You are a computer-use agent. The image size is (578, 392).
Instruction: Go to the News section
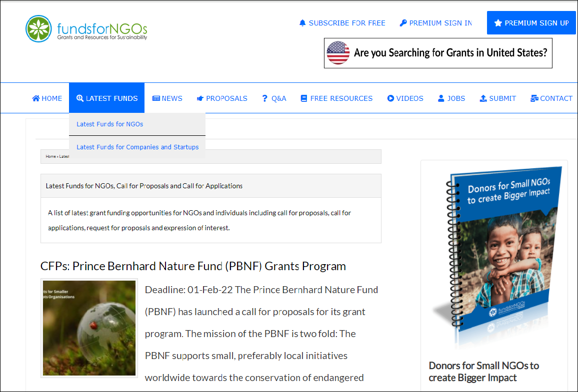click(167, 98)
